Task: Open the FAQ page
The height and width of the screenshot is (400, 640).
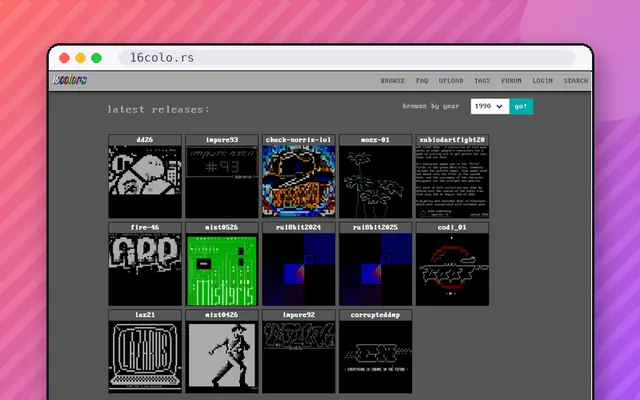Action: click(422, 81)
